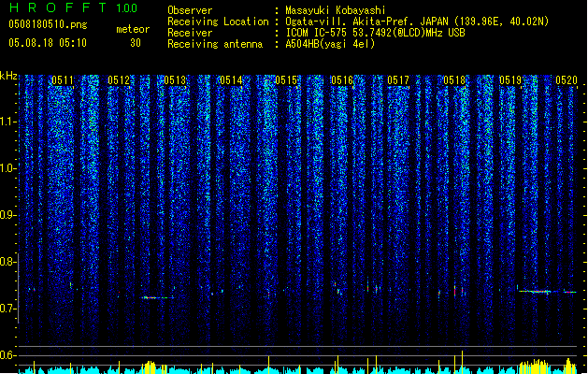588x374 pixels.
Task: Click the Observer label
Action: coord(190,10)
